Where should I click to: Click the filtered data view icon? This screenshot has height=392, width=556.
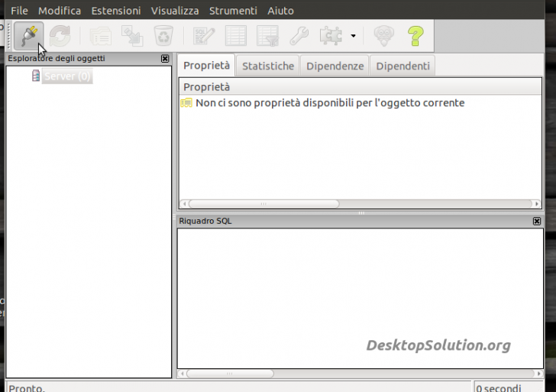[x=268, y=36]
